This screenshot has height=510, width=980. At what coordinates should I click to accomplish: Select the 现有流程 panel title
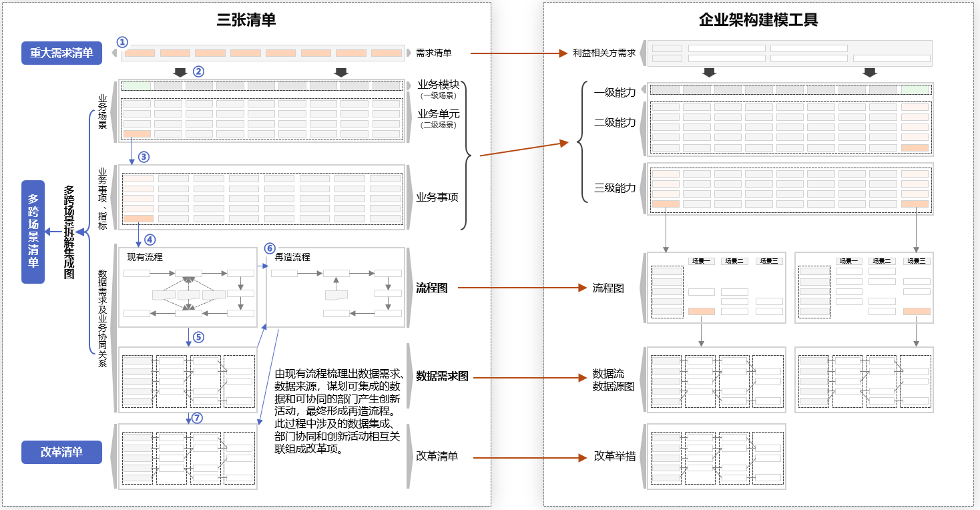pos(145,257)
